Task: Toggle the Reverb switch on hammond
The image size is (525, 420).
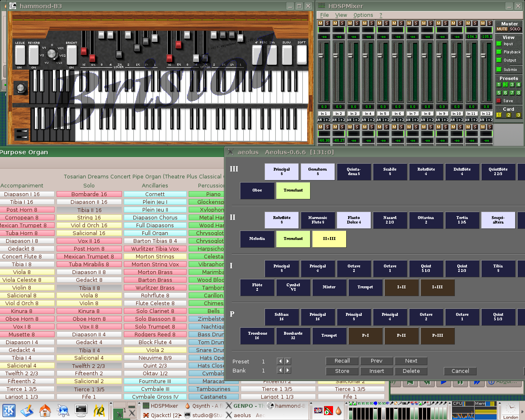Action: (x=34, y=55)
